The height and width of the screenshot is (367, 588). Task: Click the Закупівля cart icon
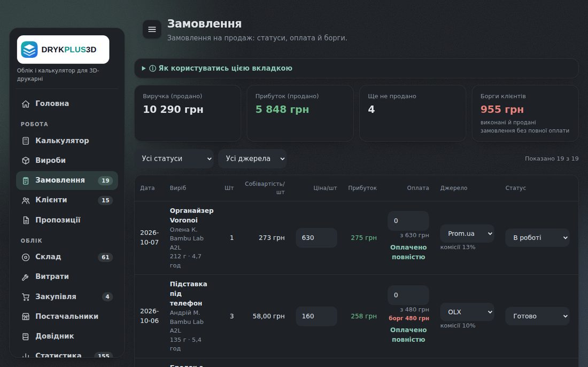tap(26, 297)
